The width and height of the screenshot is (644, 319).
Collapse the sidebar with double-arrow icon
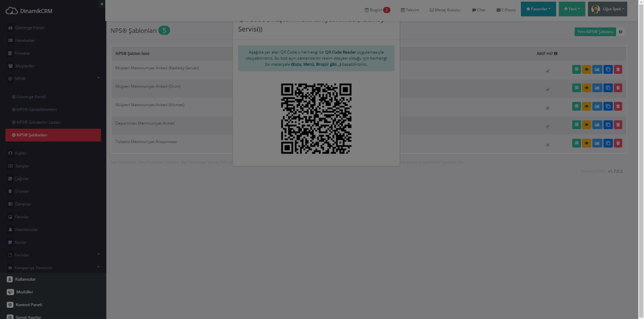tap(102, 4)
